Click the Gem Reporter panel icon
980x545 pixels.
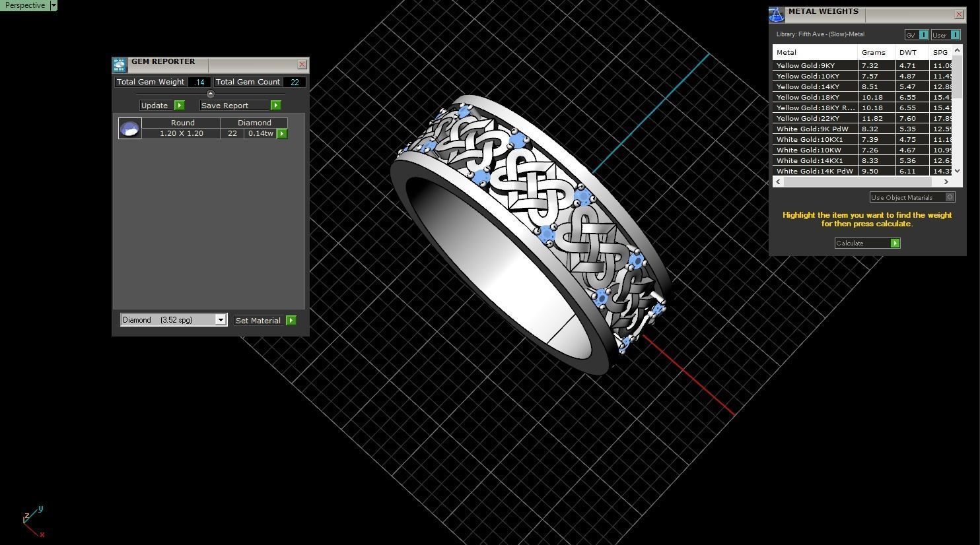coord(119,65)
